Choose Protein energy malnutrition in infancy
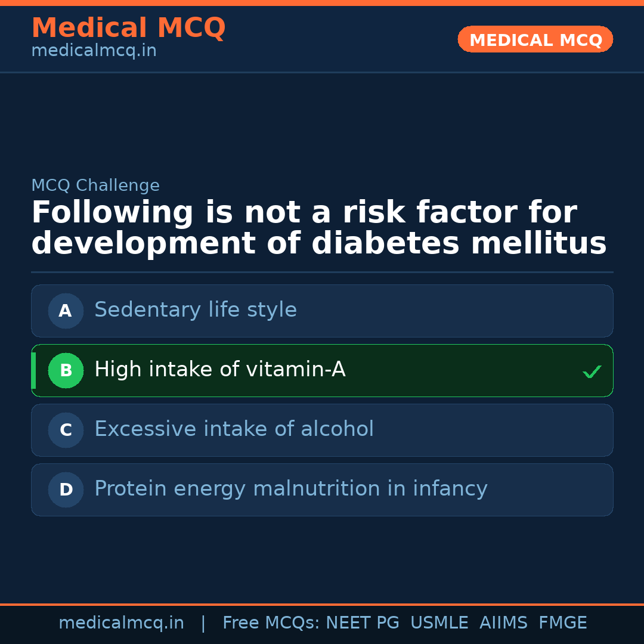 pos(291,489)
